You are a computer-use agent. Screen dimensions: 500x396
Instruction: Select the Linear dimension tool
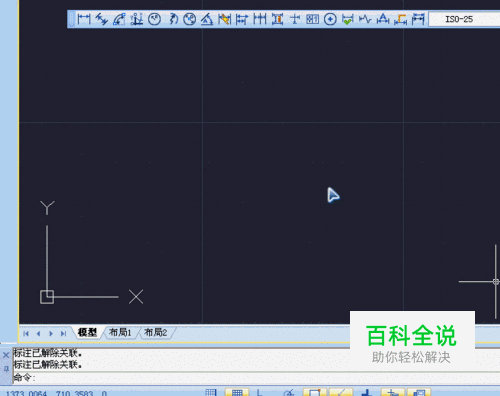point(84,19)
